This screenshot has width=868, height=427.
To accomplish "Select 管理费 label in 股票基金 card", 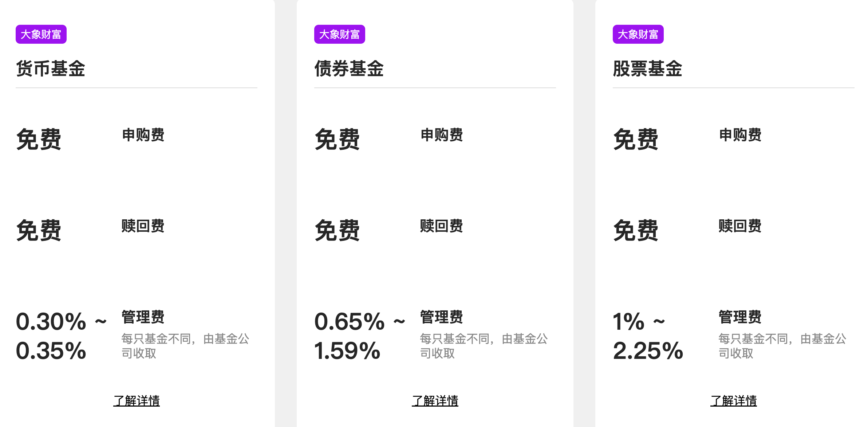I will coord(740,317).
